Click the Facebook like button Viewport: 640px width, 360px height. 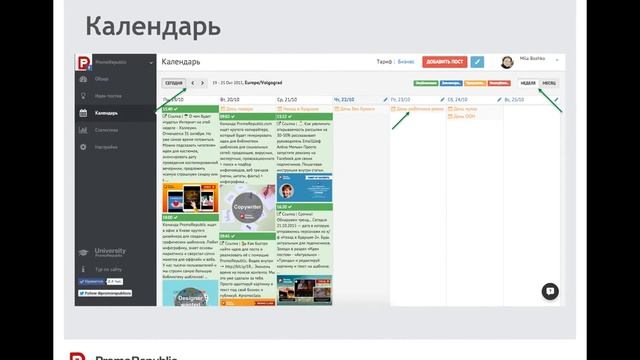pos(92,282)
